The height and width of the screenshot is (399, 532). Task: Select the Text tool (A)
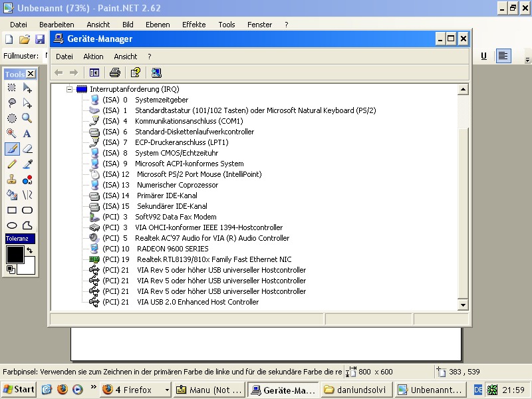tap(27, 134)
